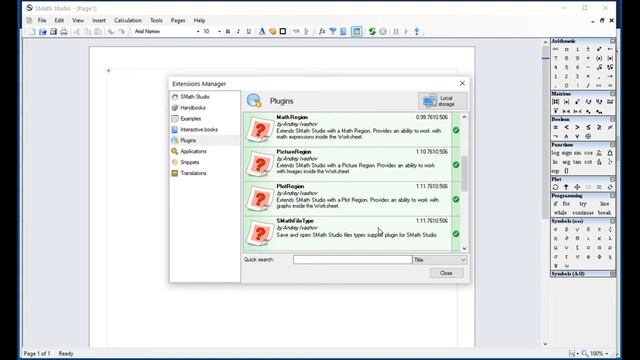Collapse the Symbols (α-ω) panel
The image size is (640, 360).
pos(612,221)
